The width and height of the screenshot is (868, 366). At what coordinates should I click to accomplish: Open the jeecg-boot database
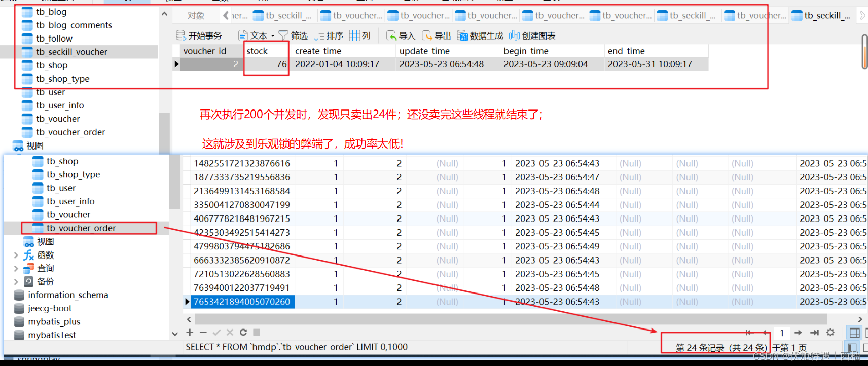click(50, 308)
